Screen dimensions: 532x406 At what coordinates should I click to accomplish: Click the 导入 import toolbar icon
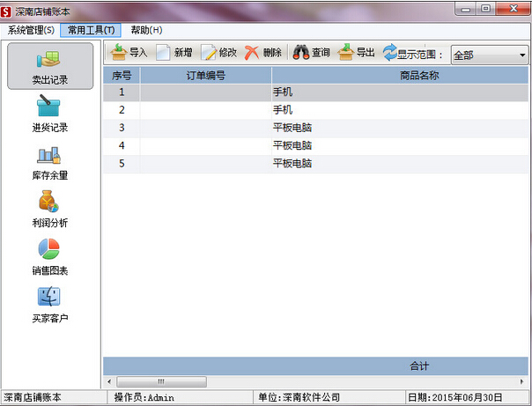coord(119,52)
